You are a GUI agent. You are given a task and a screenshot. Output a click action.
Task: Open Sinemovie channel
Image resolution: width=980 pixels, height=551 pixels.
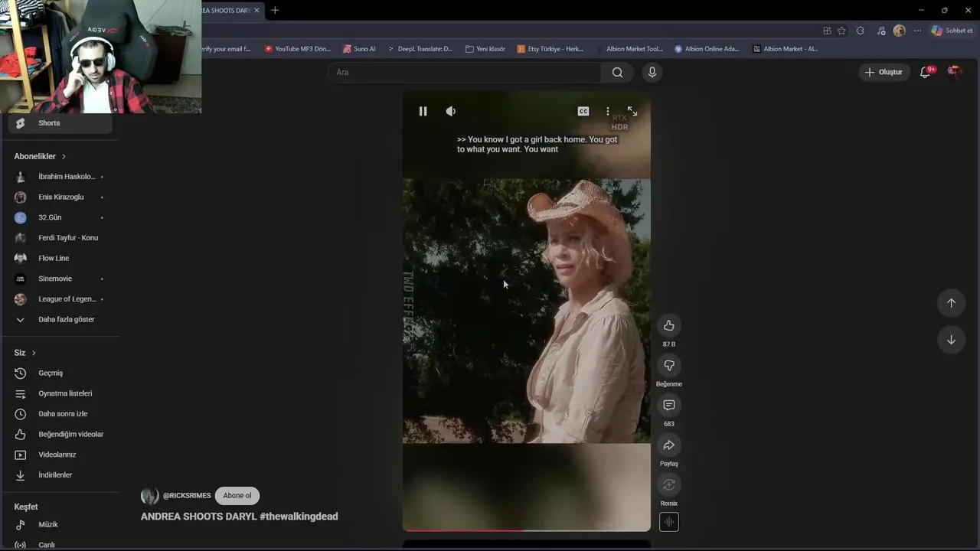tap(60, 279)
